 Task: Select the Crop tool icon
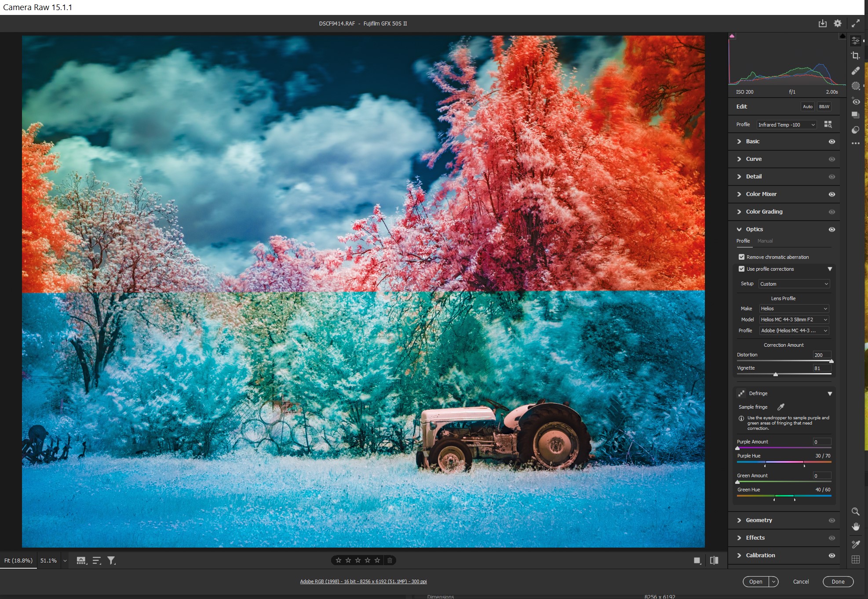[x=855, y=55]
